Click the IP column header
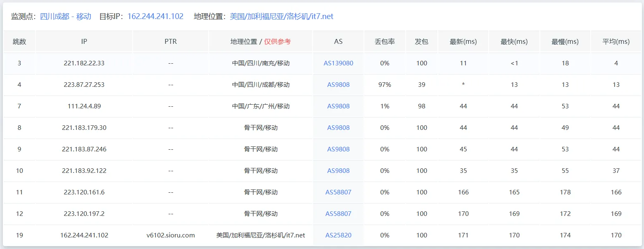 click(84, 41)
